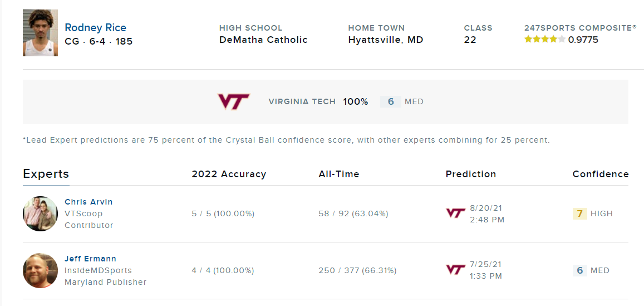The image size is (644, 306).
Task: Click VT logo in Jeff Ermann's prediction
Action: point(455,270)
